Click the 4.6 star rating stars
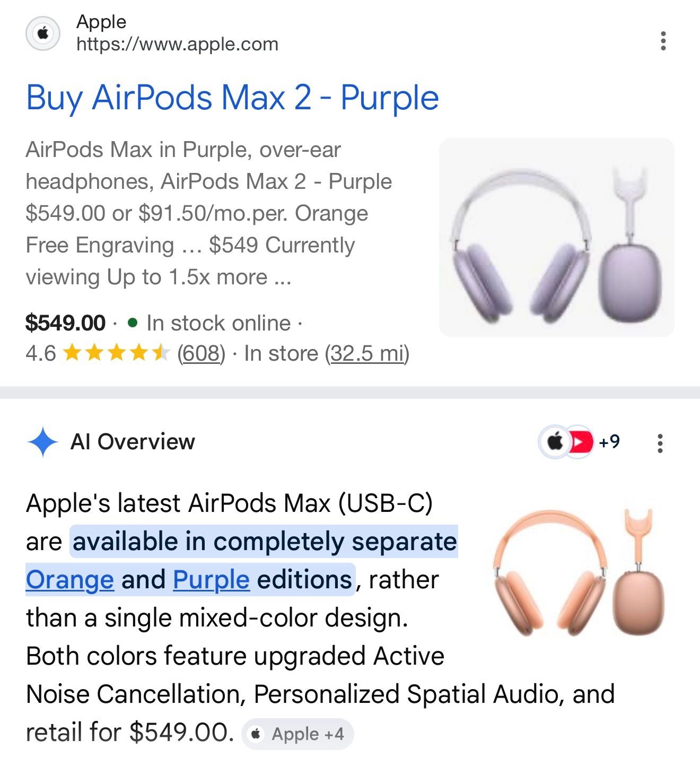The width and height of the screenshot is (700, 766). coord(116,353)
